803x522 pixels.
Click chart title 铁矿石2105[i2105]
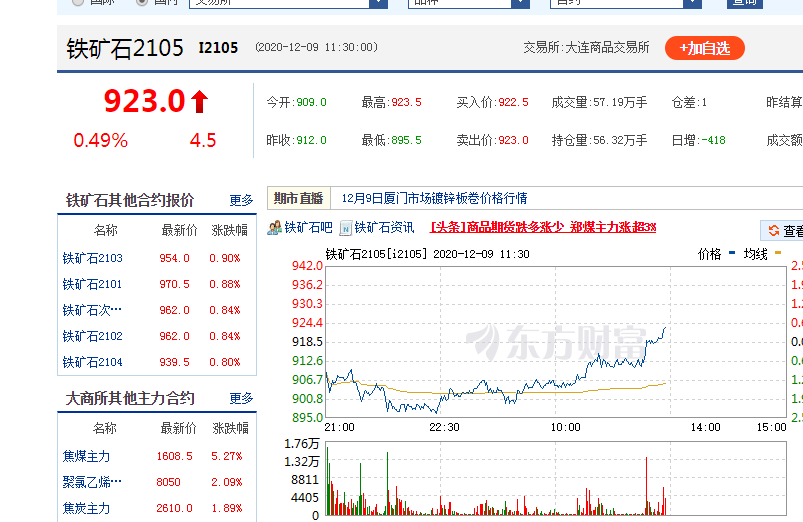coord(376,254)
